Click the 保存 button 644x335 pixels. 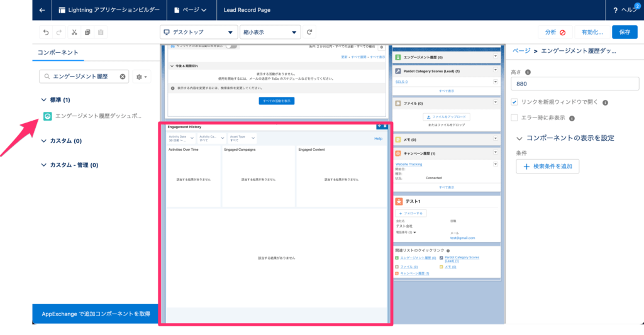pyautogui.click(x=624, y=32)
